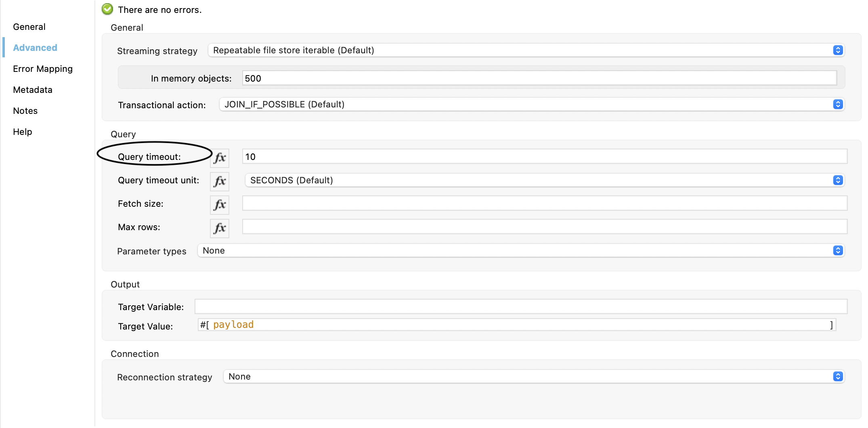Image resolution: width=868 pixels, height=428 pixels.
Task: Expand the Reconnection strategy dropdown
Action: 534,376
